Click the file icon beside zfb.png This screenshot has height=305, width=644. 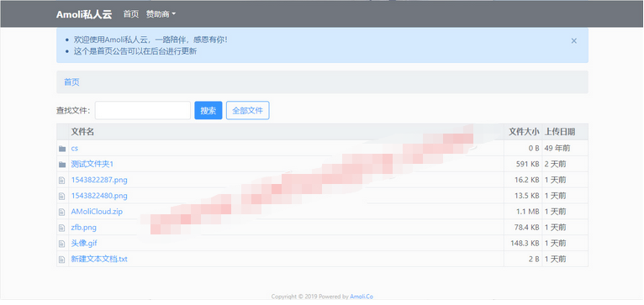tap(62, 228)
